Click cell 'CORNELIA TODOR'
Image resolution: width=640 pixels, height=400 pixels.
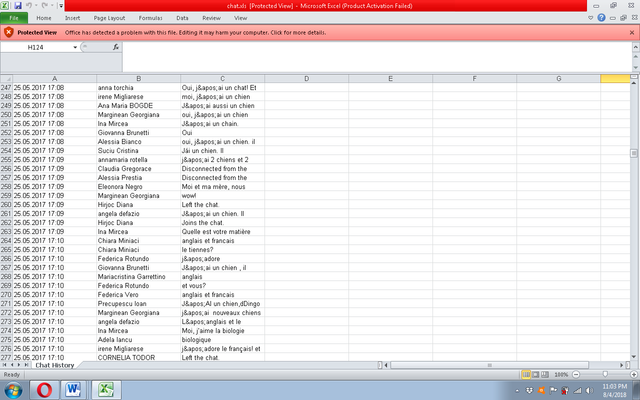(x=138, y=357)
